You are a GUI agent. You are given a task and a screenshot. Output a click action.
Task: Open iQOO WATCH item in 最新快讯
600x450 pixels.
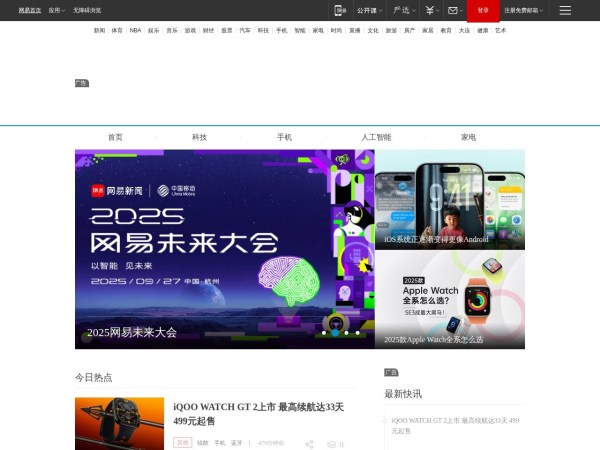(455, 426)
